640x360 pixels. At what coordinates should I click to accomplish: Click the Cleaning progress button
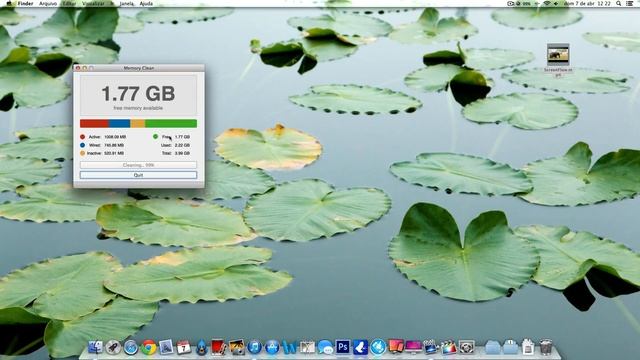pyautogui.click(x=138, y=165)
